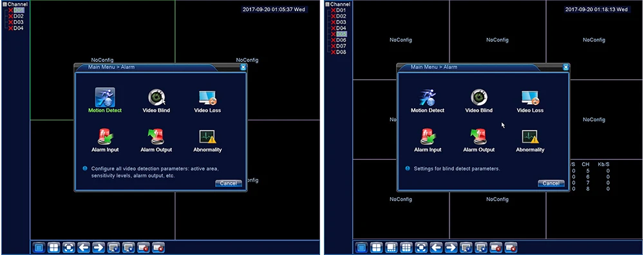Stop tour playback on 8-channel screen toolbar

point(481,248)
